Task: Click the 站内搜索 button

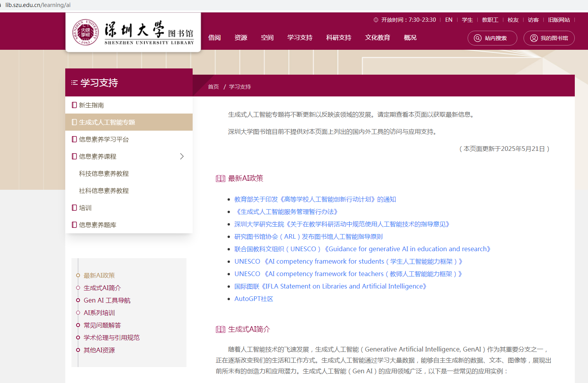Action: point(492,38)
